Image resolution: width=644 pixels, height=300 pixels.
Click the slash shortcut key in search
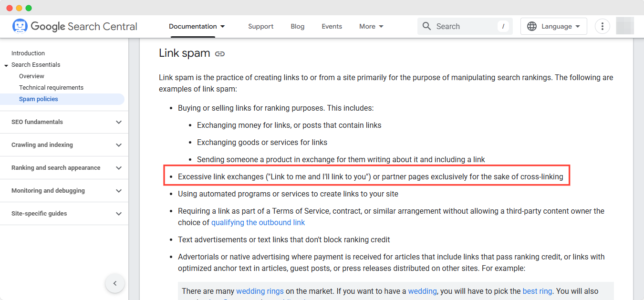click(503, 26)
